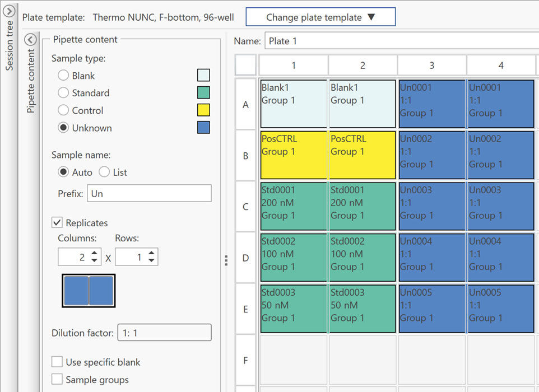
Task: Increase the replicate Columns value
Action: [x=95, y=254]
